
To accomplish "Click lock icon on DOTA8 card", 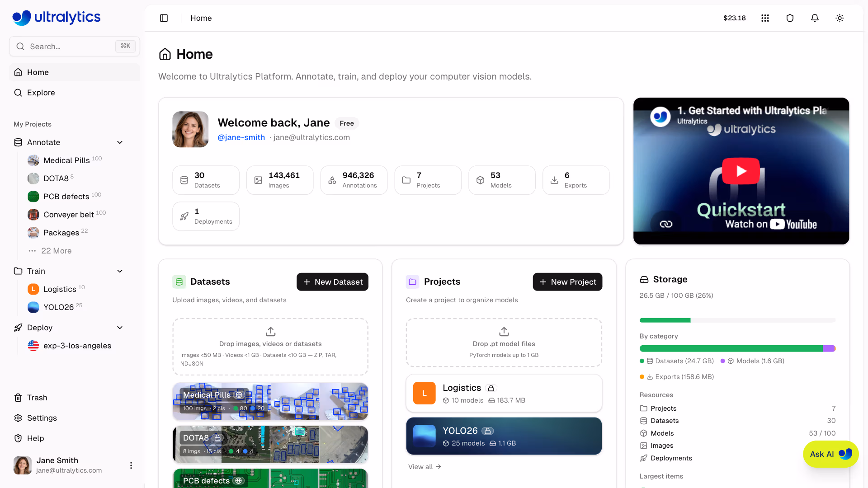I will 217,438.
